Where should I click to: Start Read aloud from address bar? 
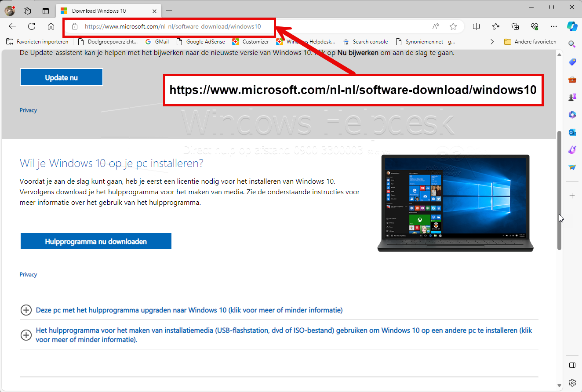coord(436,26)
